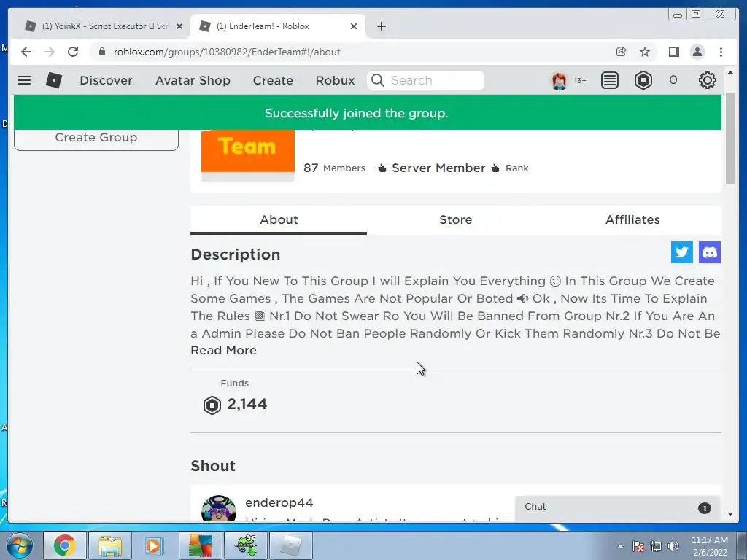Open the green lizard app on taskbar
The width and height of the screenshot is (747, 560).
click(x=247, y=545)
